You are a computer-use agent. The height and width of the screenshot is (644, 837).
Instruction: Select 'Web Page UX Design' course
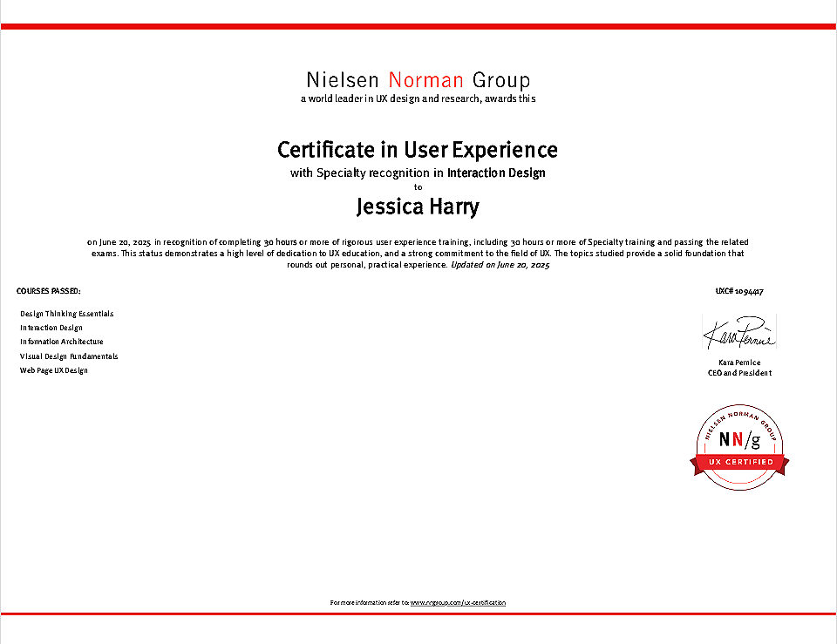54,370
